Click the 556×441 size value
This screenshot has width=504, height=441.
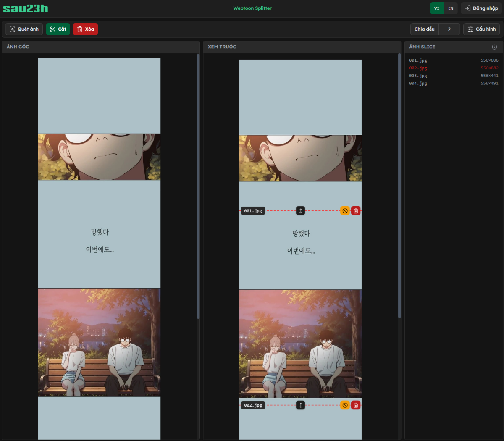pos(490,76)
